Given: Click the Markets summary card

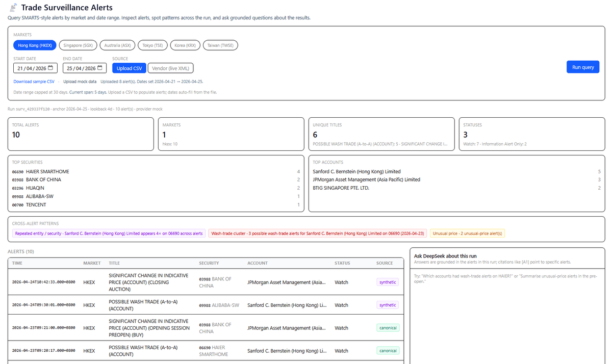Looking at the screenshot, I should tap(231, 134).
